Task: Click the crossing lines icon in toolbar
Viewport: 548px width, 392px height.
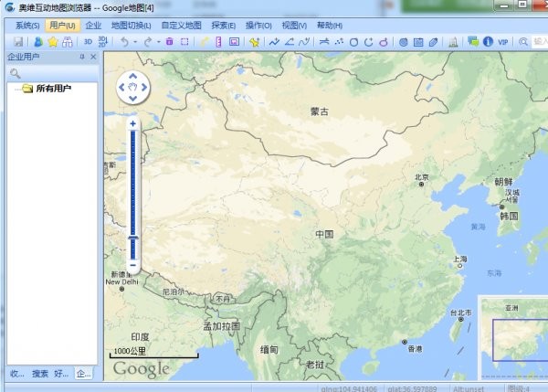Action: point(324,42)
